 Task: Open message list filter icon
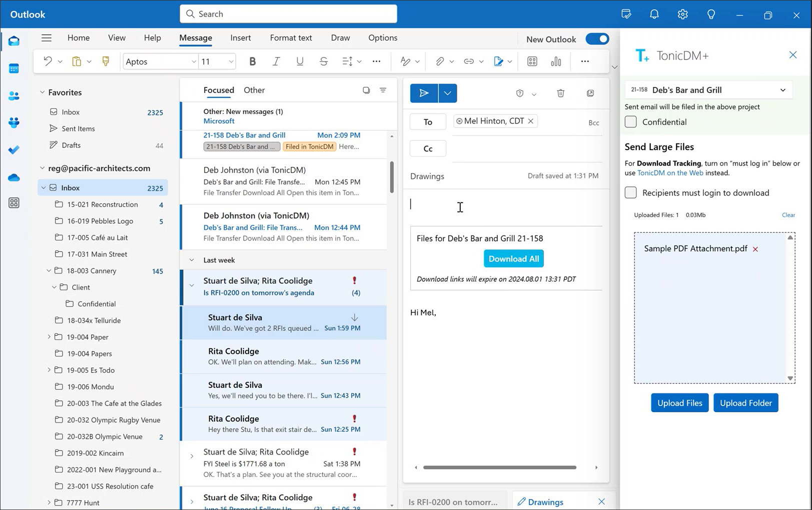coord(383,90)
